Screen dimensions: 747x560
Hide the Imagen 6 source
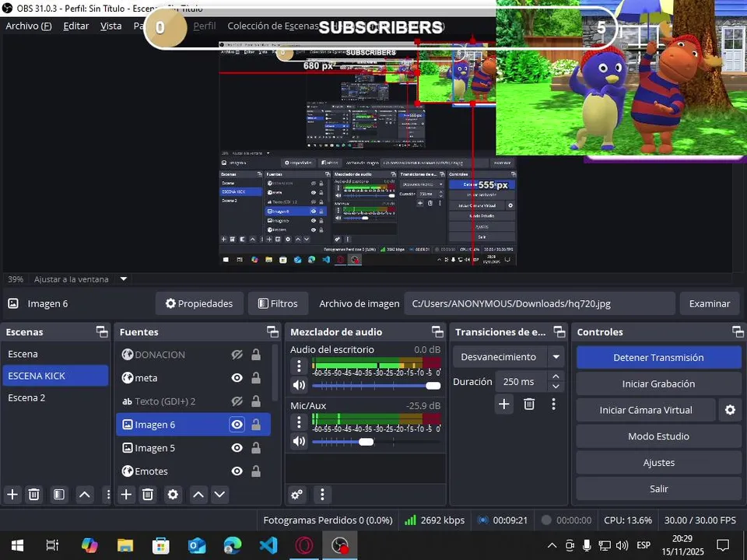click(x=237, y=425)
